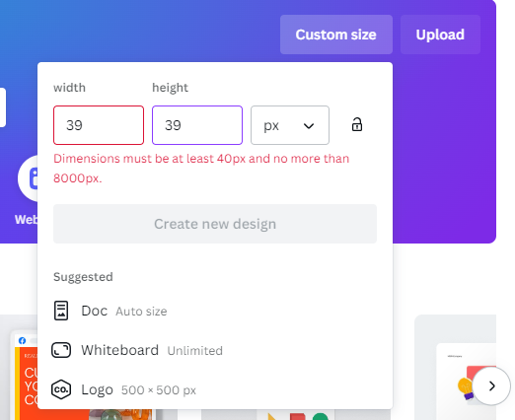The height and width of the screenshot is (420, 515).
Task: Click the dimensions error message text
Action: (201, 169)
